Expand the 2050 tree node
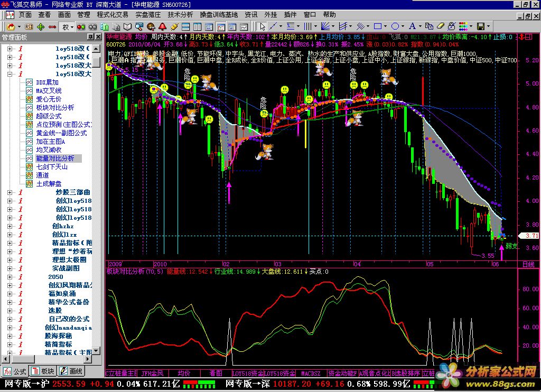The height and width of the screenshot is (392, 541). (10, 277)
